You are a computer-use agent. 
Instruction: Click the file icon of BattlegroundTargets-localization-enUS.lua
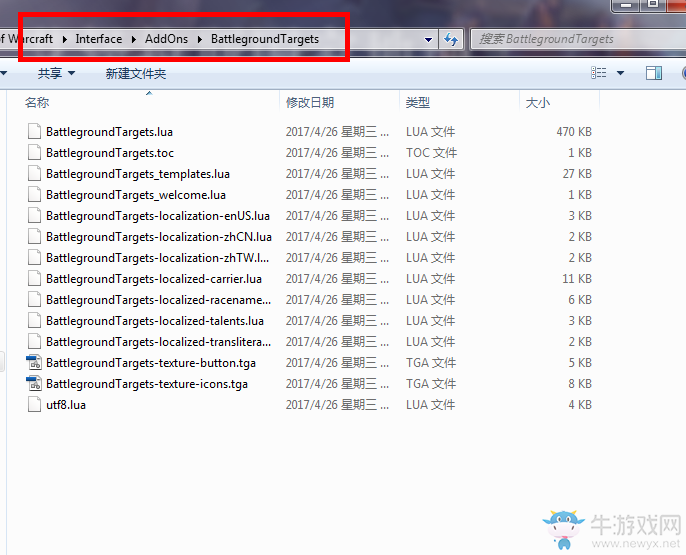(34, 215)
